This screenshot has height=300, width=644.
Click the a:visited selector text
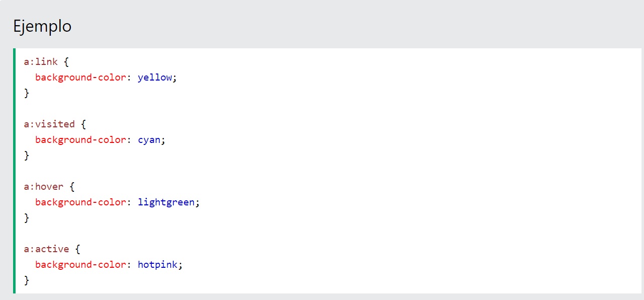click(49, 124)
